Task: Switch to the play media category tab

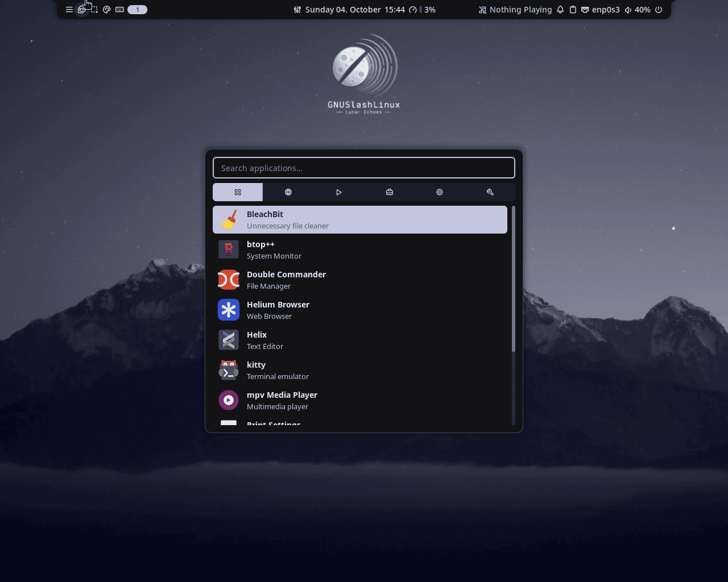Action: (x=339, y=192)
